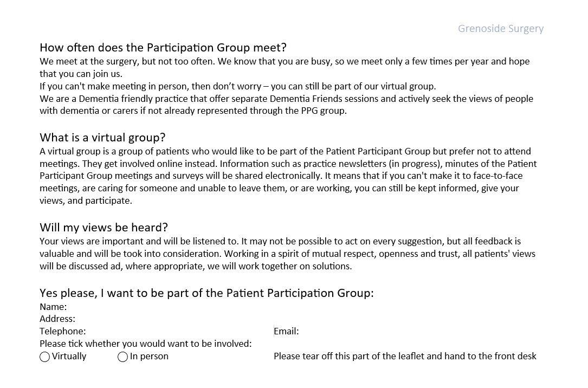Select the Virtually radio button
Screen dimensions: 588x388
(44, 357)
